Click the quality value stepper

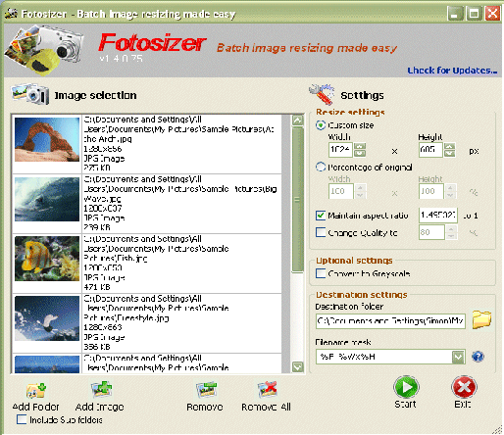point(451,232)
